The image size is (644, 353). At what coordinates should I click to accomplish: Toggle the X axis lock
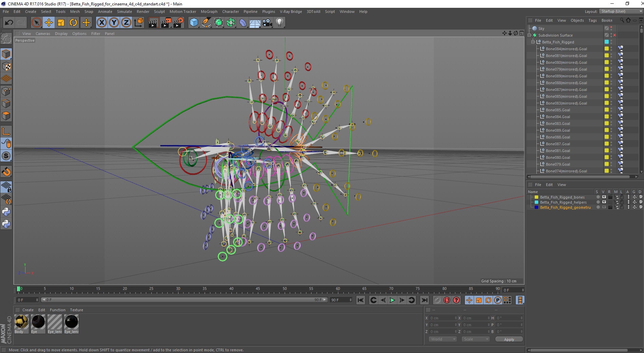point(101,23)
